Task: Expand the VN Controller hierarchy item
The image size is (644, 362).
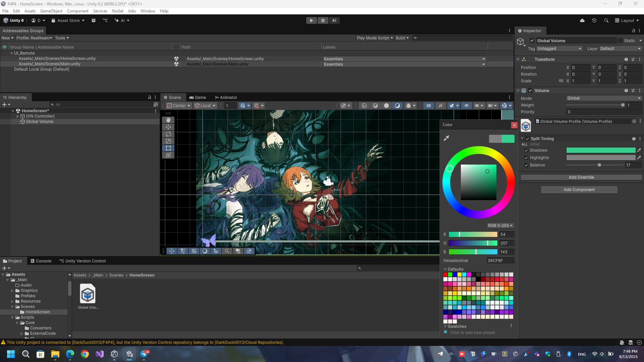Action: [18, 116]
